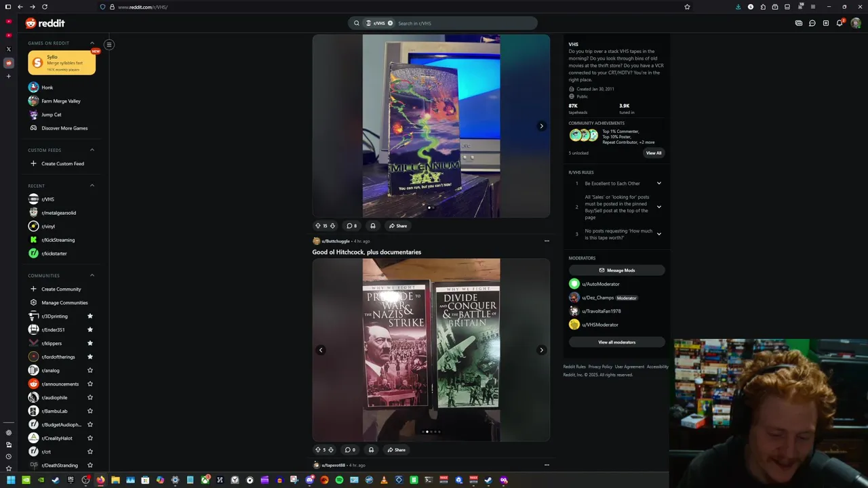The height and width of the screenshot is (488, 868).
Task: Favorite r/announcements with star
Action: [x=90, y=384]
